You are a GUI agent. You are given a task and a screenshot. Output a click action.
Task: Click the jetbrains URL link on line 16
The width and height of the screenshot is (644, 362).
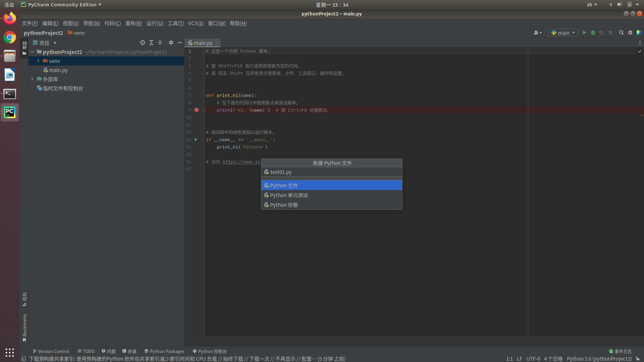[x=241, y=162]
